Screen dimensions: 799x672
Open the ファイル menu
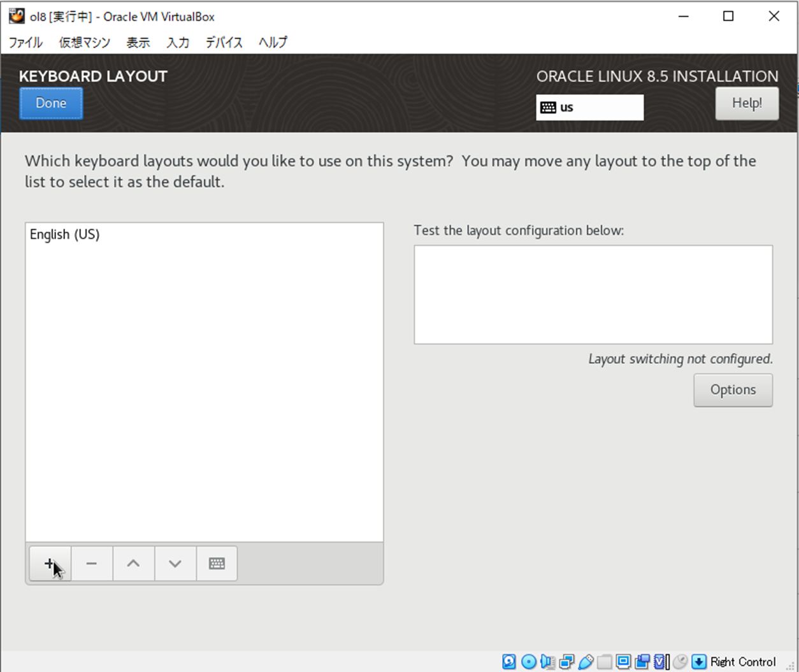(25, 43)
